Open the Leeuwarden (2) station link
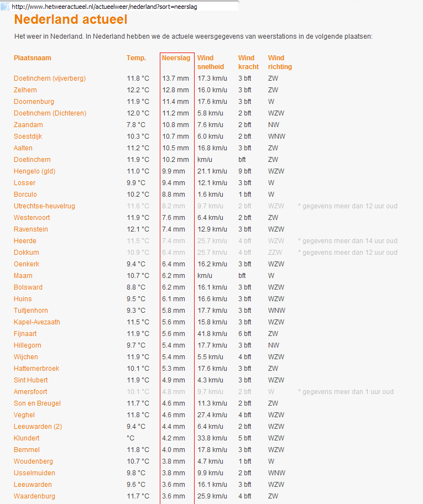Screen dimensions: 423x504 click(38, 427)
